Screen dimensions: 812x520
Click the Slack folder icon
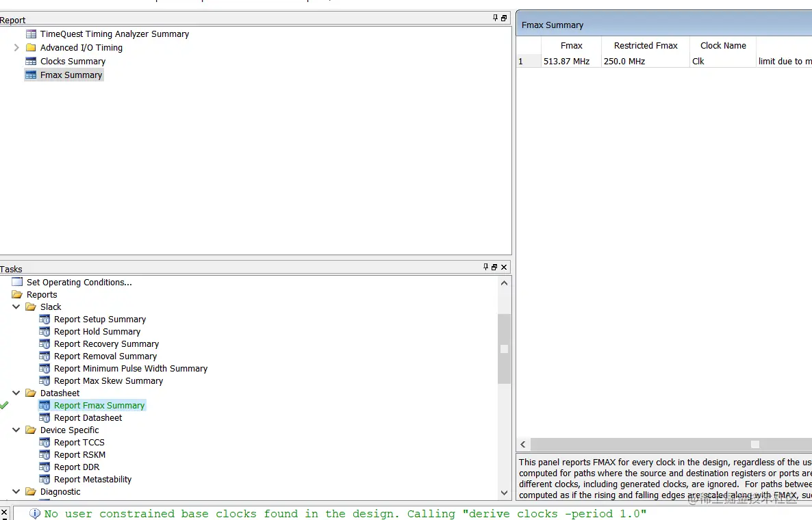pos(31,307)
